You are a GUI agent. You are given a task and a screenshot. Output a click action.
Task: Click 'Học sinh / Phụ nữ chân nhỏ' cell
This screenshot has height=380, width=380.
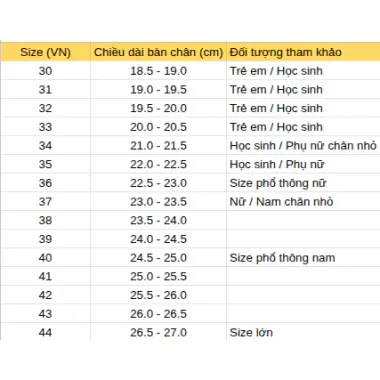(303, 145)
